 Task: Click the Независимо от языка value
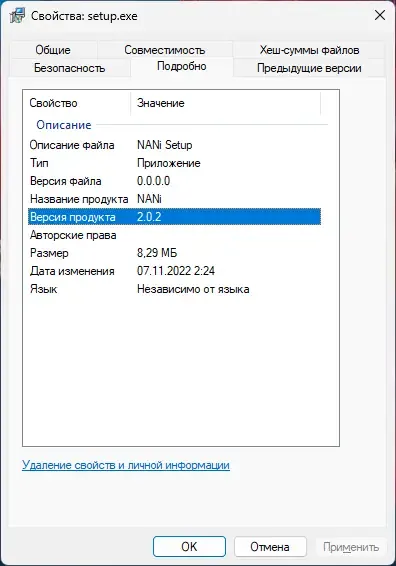coord(193,289)
